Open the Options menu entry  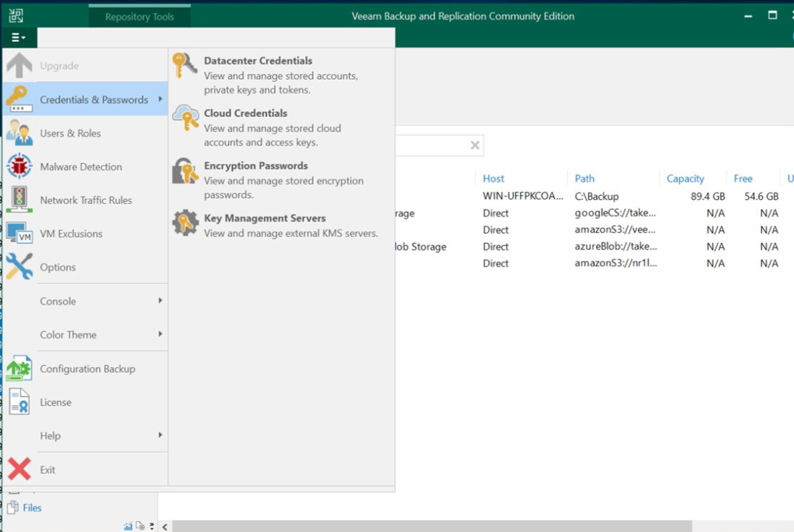click(x=85, y=267)
